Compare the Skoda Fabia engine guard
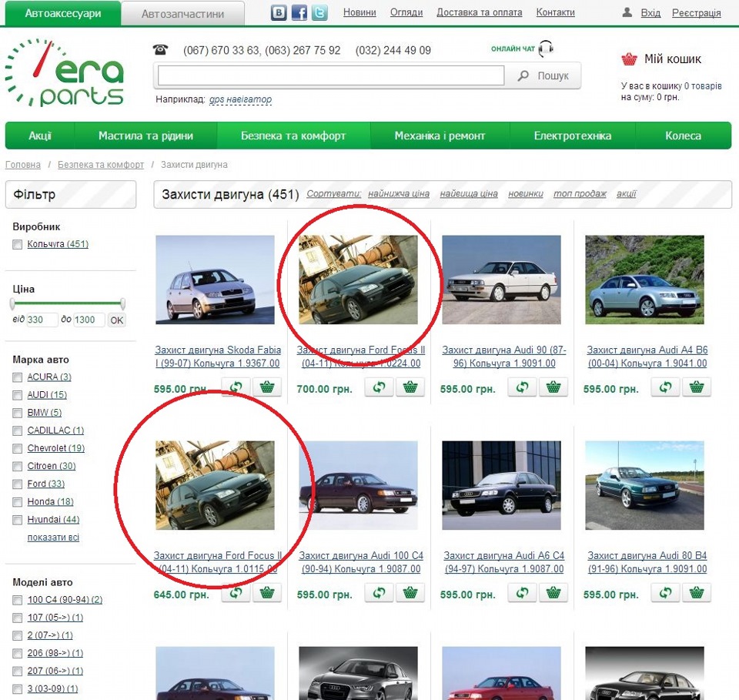This screenshot has height=700, width=739. (x=236, y=387)
